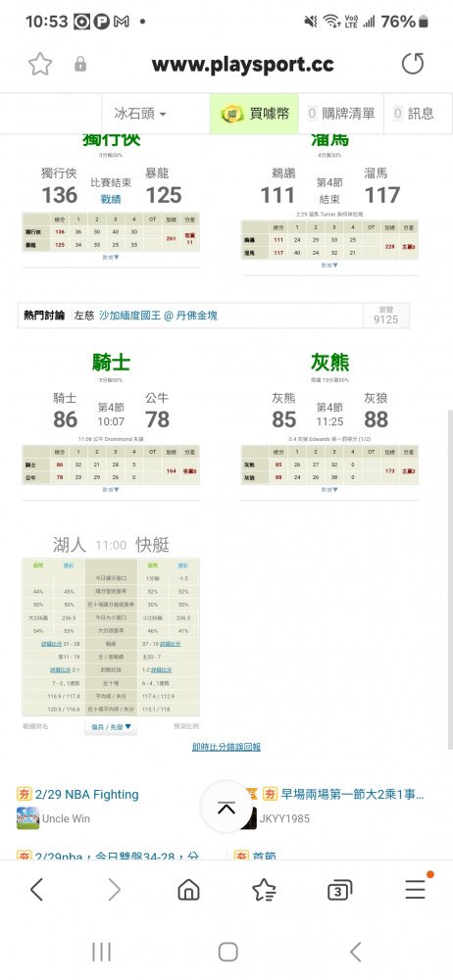
Task: Expand 數據 under the 騎士 vs 公牛 box score
Action: click(111, 489)
